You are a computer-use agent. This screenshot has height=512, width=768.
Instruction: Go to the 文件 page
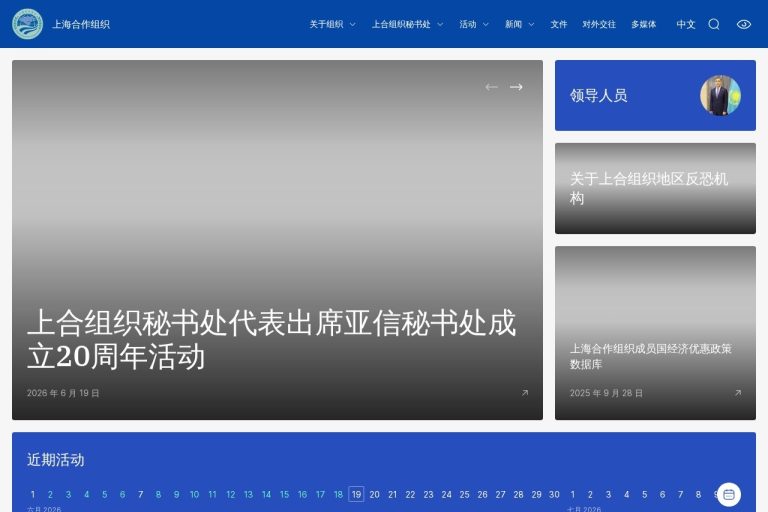(x=558, y=24)
